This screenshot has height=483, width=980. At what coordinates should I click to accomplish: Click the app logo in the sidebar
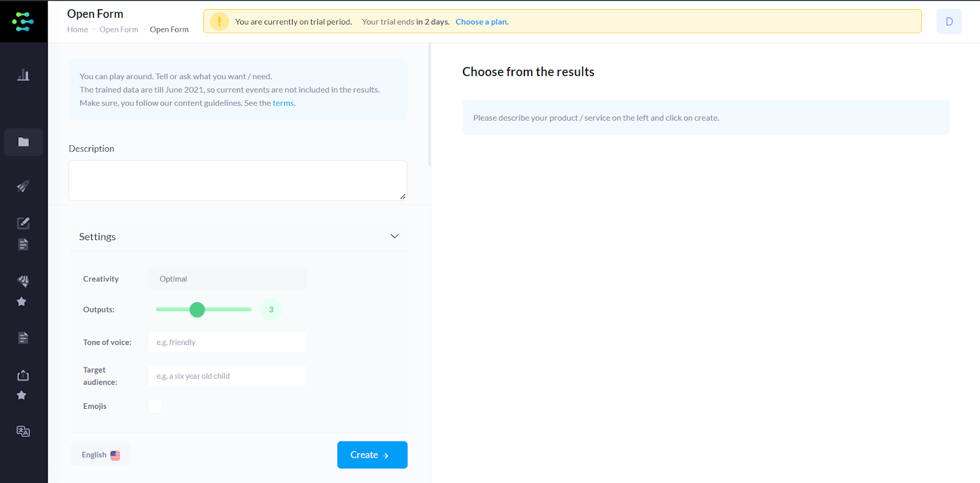[23, 21]
